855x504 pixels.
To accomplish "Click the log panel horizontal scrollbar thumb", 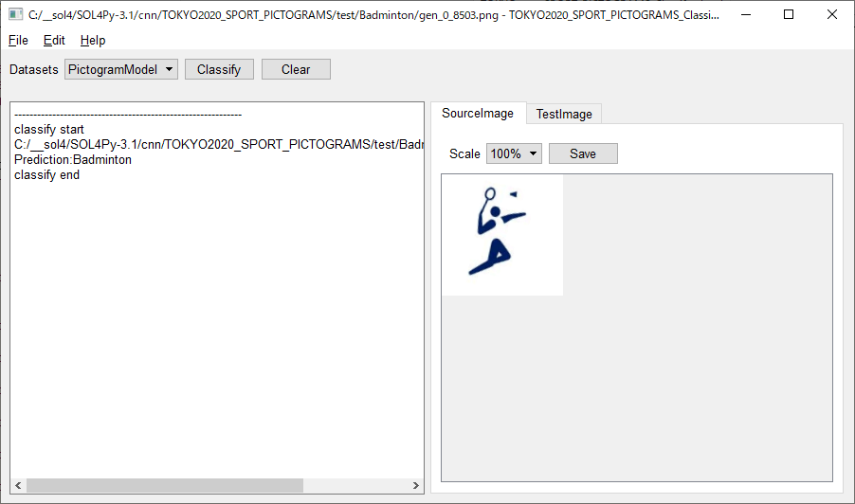I will tap(165, 485).
